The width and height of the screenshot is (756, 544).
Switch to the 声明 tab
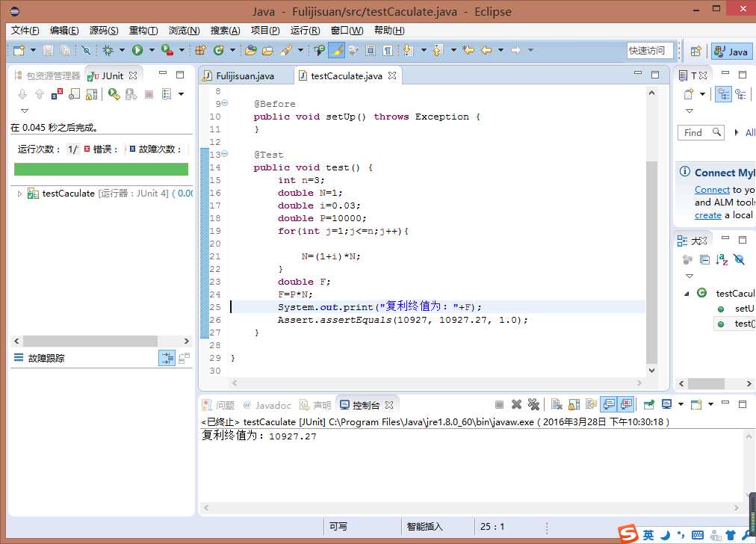[x=316, y=405]
